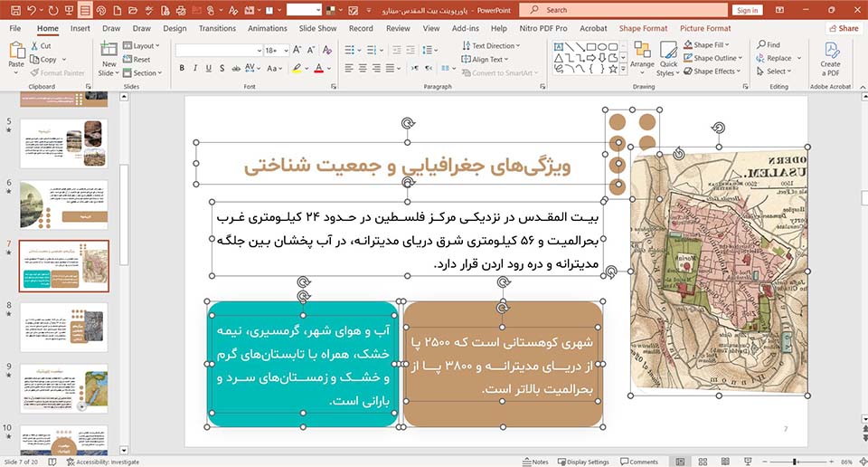Align text right in Paragraph group
The image size is (868, 467).
tap(376, 68)
